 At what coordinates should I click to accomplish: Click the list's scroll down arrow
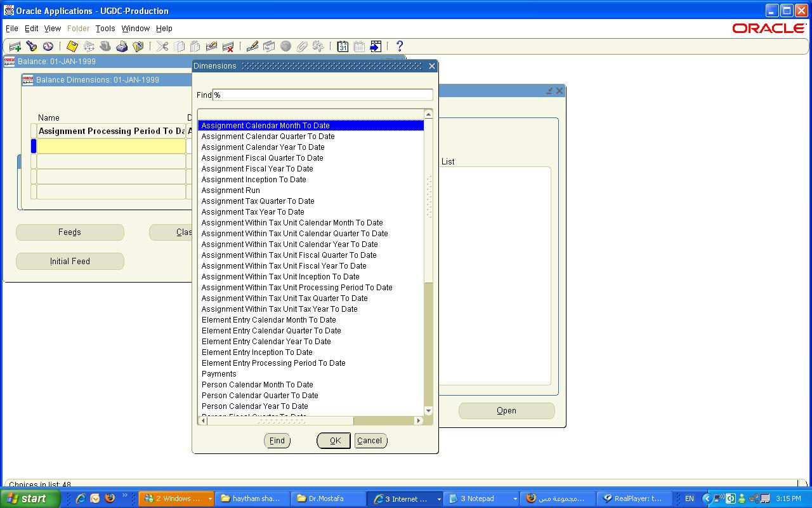click(x=428, y=411)
